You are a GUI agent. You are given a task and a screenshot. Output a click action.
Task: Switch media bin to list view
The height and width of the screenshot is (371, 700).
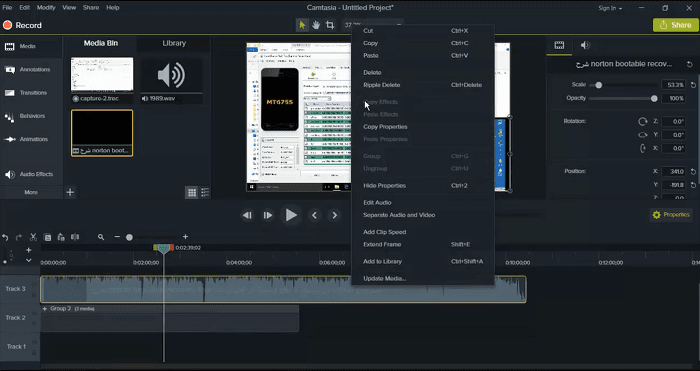pyautogui.click(x=205, y=192)
